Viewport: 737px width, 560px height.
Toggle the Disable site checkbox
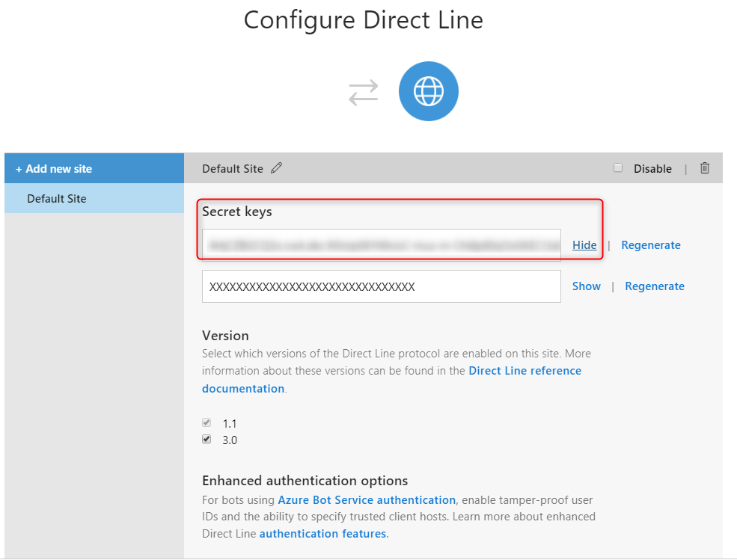618,168
